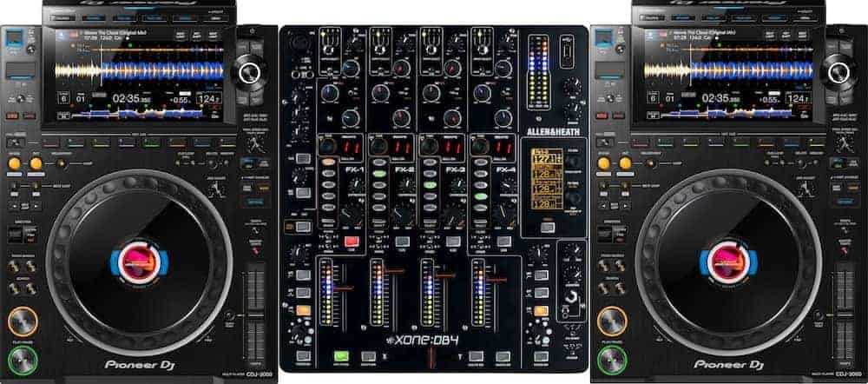Turn channel 1 filter knob beside FX-1 display

[x=328, y=145]
